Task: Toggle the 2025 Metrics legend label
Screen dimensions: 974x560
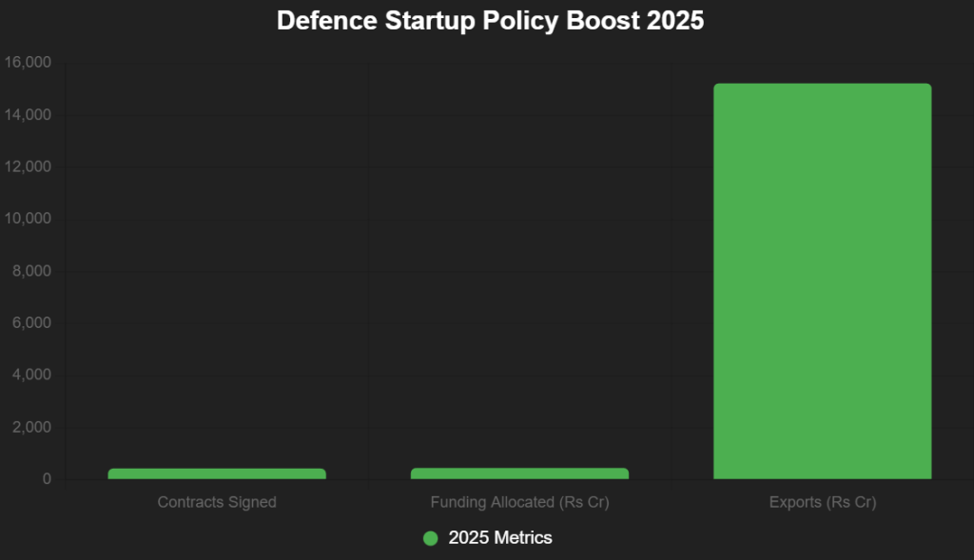Action: [x=500, y=538]
